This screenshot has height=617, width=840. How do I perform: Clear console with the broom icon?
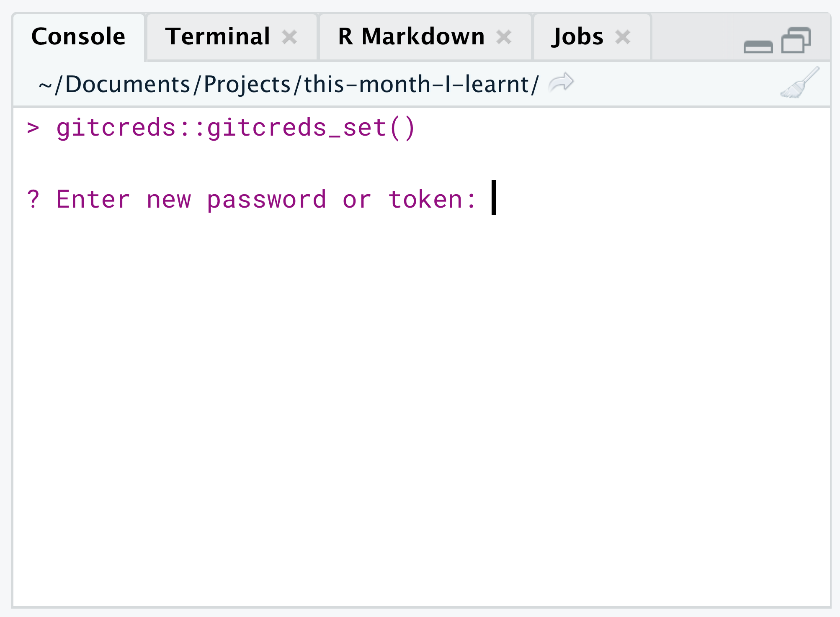(x=799, y=83)
